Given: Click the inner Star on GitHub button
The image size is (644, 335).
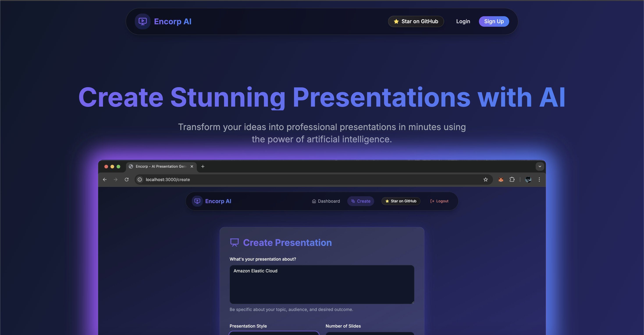Looking at the screenshot, I should (401, 201).
